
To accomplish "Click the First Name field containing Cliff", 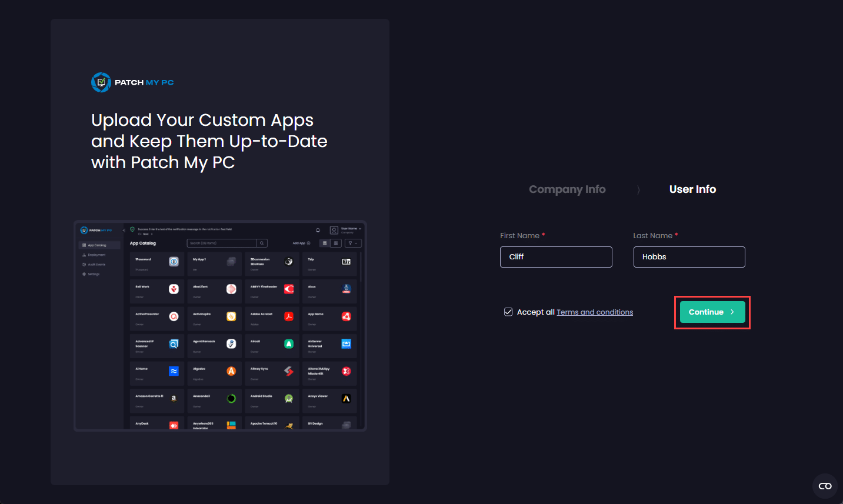I will coord(556,257).
